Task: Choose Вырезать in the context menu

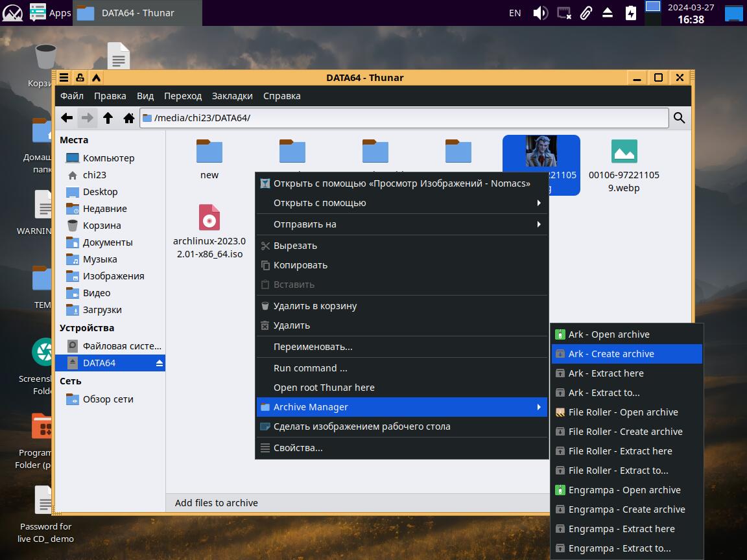Action: 401,246
